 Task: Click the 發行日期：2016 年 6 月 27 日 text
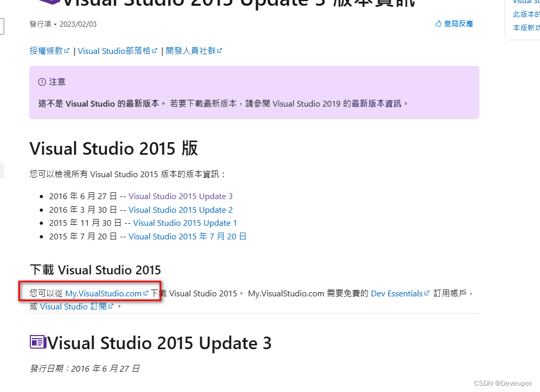pos(85,368)
